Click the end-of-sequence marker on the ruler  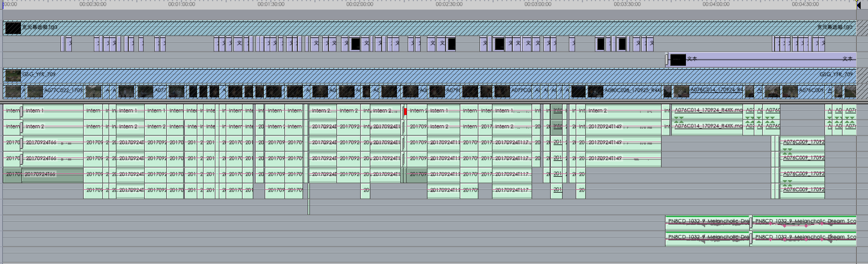[859, 5]
